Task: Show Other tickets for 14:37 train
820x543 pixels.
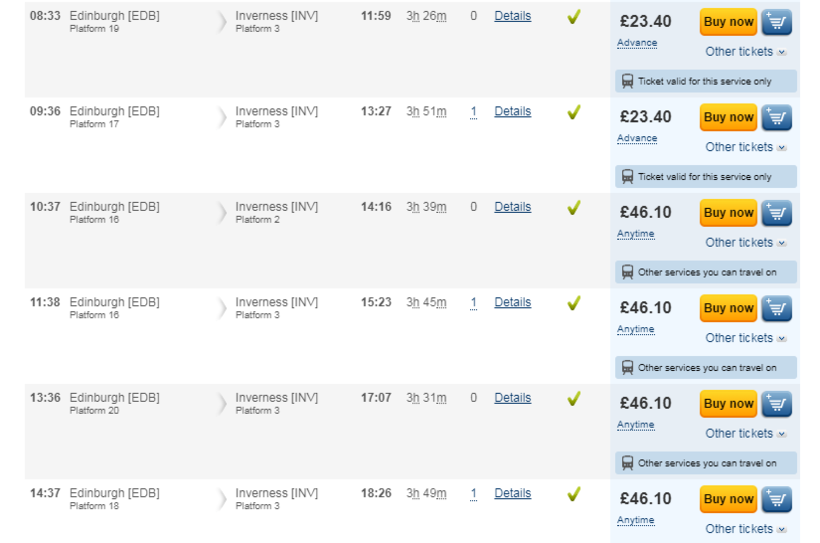Action: tap(745, 529)
